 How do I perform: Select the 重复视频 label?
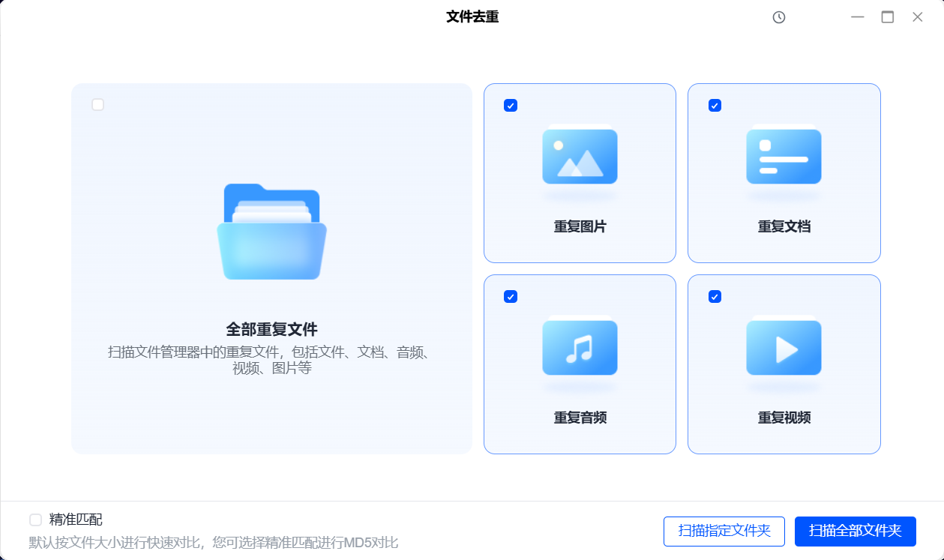[784, 418]
